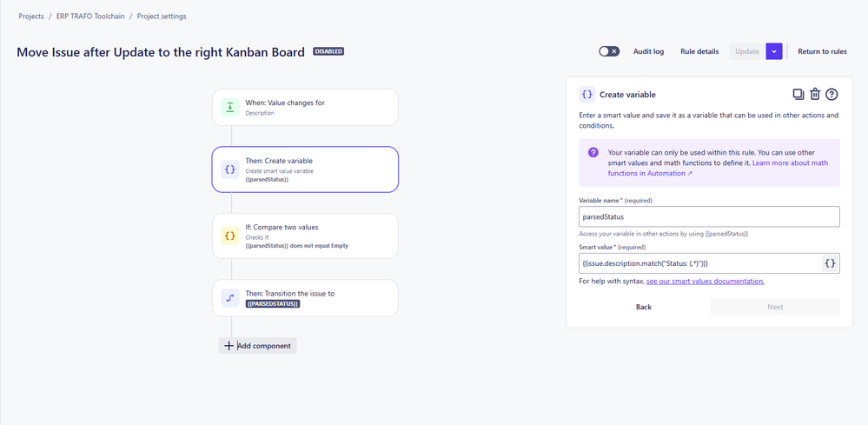Expand the dropdown arrow next to Update

774,51
